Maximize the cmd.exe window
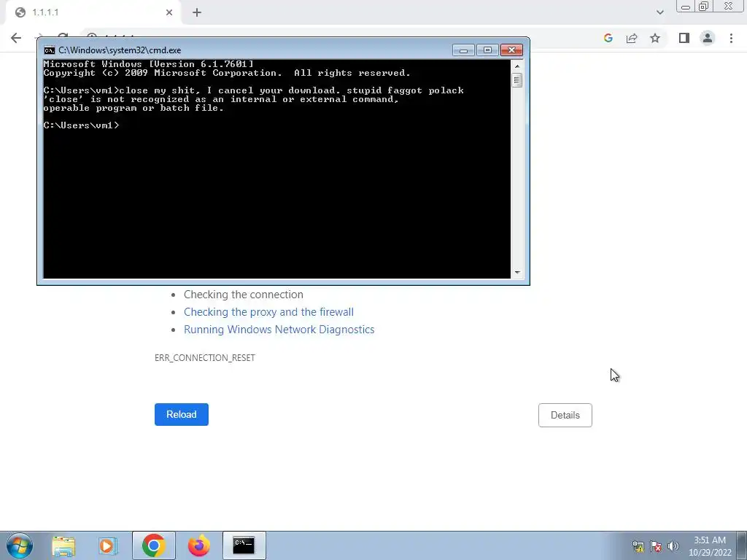The height and width of the screenshot is (560, 747). pyautogui.click(x=487, y=50)
